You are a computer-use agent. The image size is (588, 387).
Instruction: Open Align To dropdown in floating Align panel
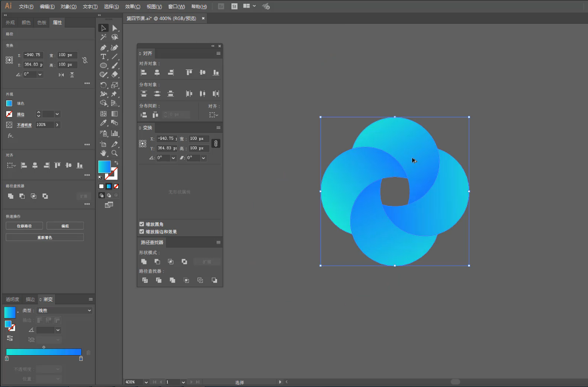[214, 115]
